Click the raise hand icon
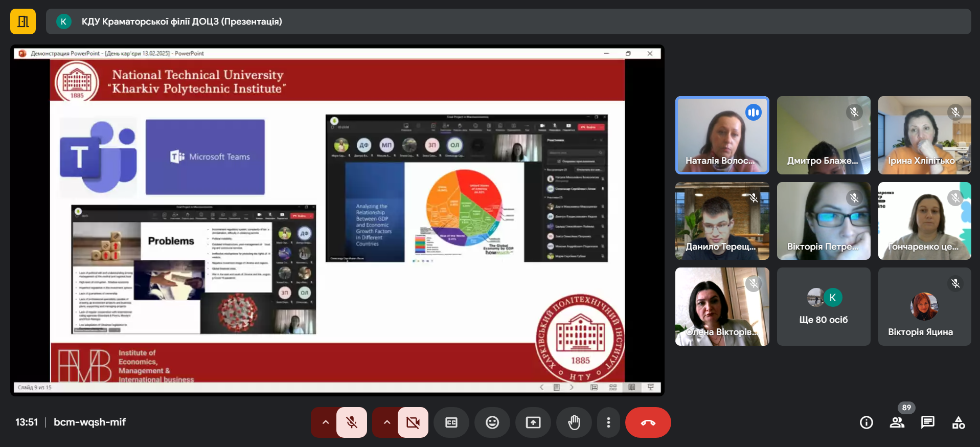 [x=574, y=422]
